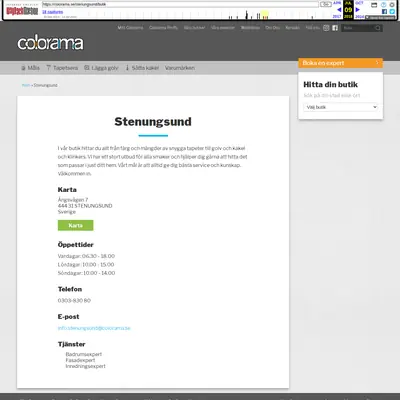The height and width of the screenshot is (400, 400).
Task: Click the site search input field
Action: [358, 28]
